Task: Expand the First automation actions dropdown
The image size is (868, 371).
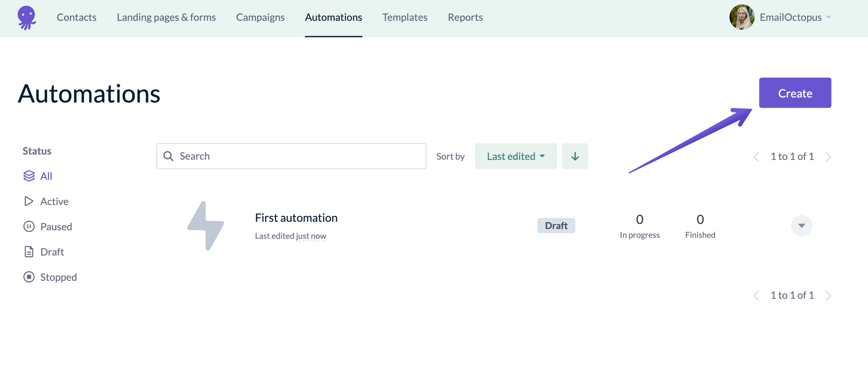Action: [x=801, y=226]
